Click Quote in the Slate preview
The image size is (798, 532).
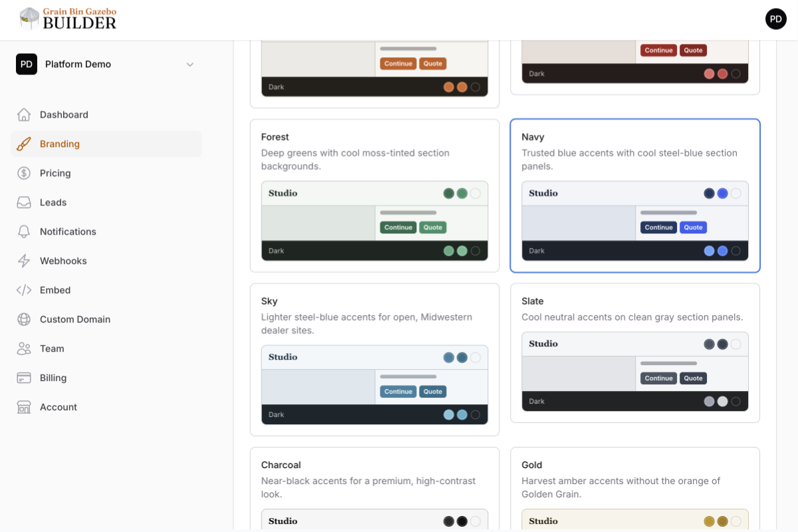click(x=694, y=378)
